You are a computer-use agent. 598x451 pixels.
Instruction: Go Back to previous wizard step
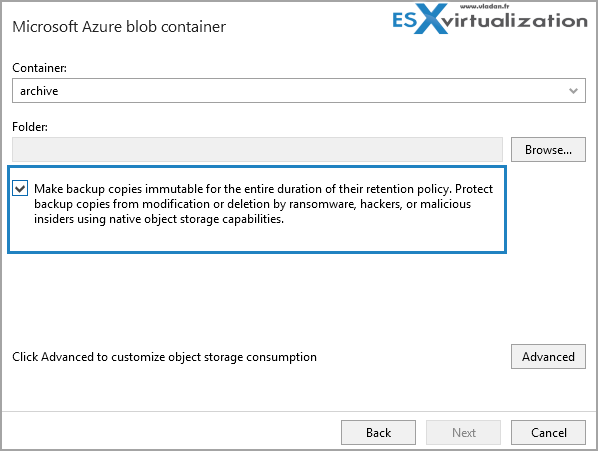378,432
